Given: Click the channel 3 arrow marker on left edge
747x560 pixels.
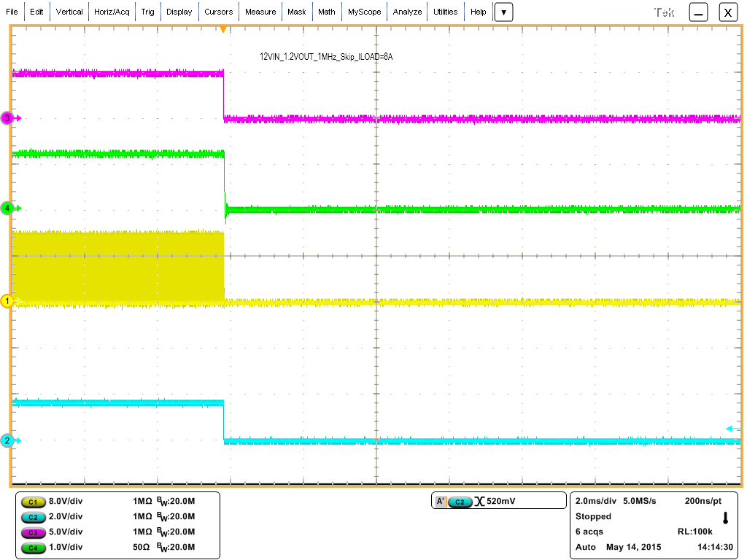Looking at the screenshot, I should point(7,119).
